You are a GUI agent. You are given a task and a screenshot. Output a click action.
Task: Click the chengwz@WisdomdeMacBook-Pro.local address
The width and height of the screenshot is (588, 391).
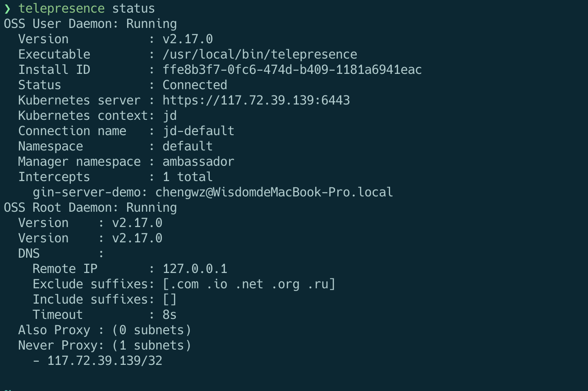pos(274,192)
